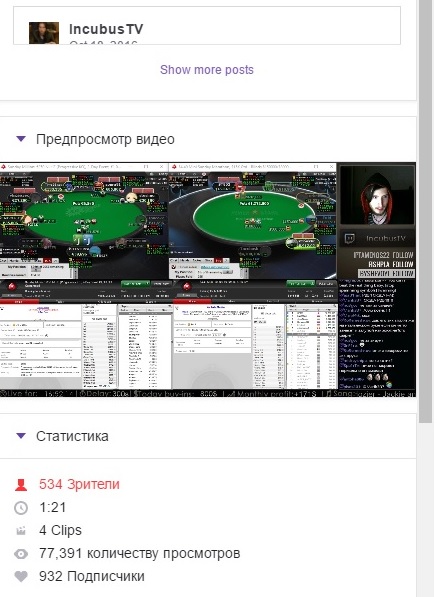Click the Предпросмотр видео section title

(x=105, y=139)
